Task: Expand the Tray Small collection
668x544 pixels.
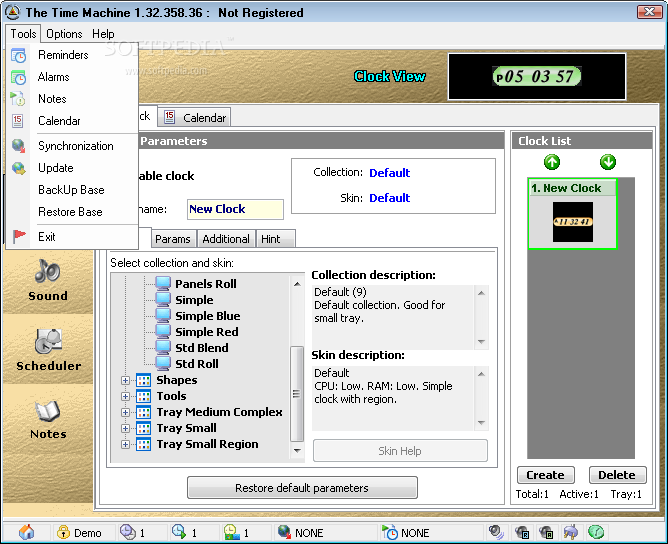Action: pyautogui.click(x=125, y=429)
